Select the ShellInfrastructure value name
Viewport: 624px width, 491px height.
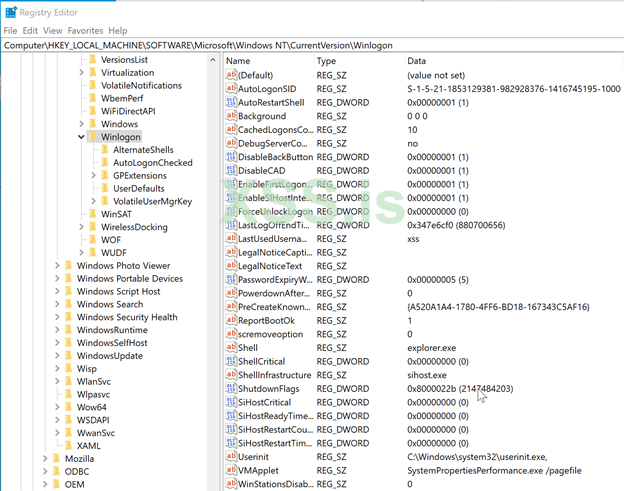(275, 375)
